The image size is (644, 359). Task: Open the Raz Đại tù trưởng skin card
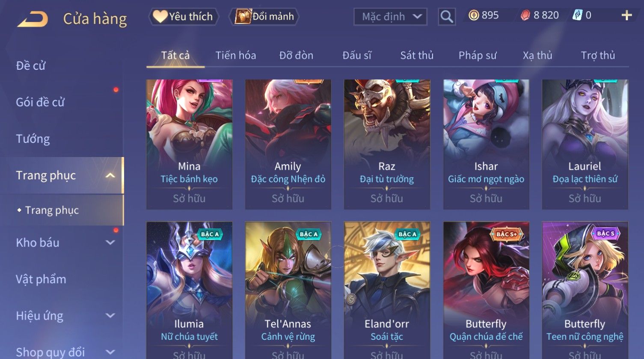(x=387, y=144)
